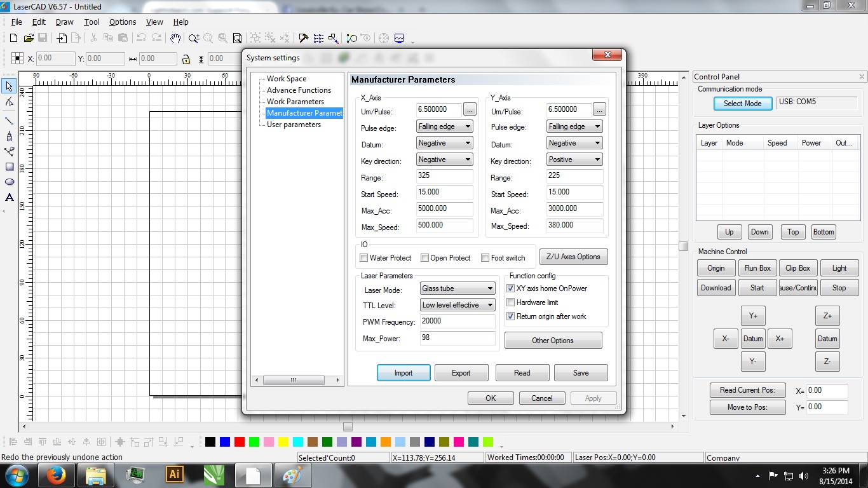Pick the red color swatch

pos(240,442)
